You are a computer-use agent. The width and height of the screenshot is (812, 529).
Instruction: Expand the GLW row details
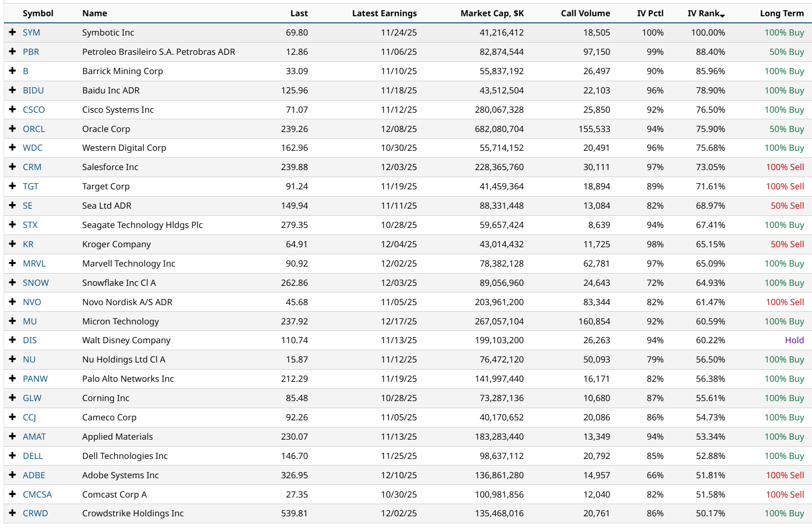click(x=13, y=398)
